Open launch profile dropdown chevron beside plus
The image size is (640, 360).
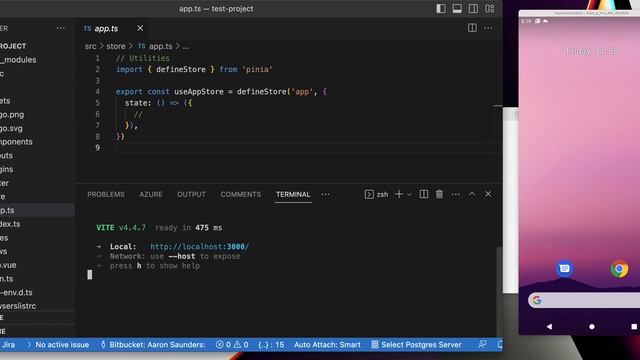coord(409,195)
